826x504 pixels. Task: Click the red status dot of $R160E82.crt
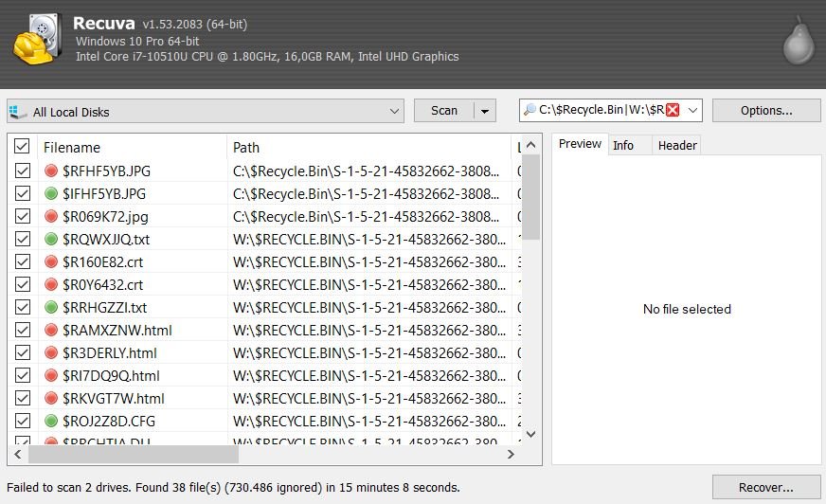click(51, 261)
